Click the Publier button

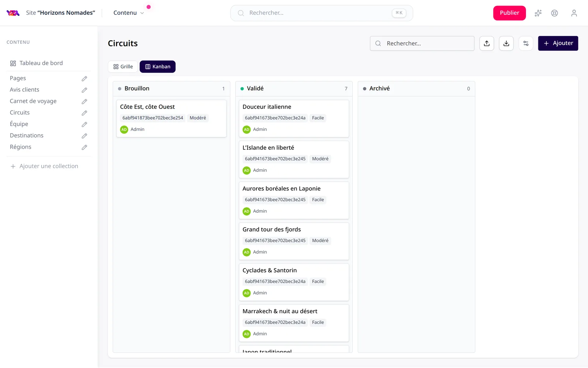coord(509,13)
